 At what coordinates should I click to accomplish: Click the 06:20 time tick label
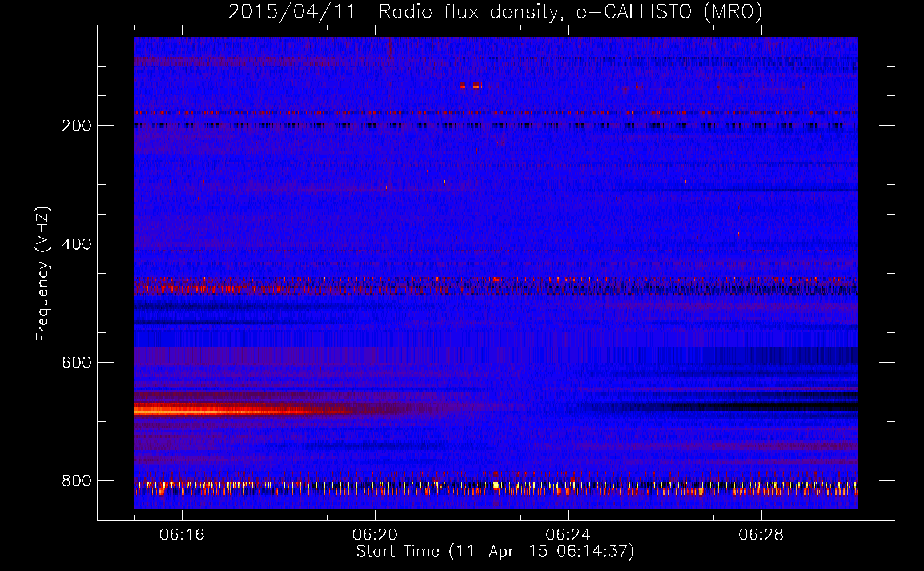pos(375,535)
